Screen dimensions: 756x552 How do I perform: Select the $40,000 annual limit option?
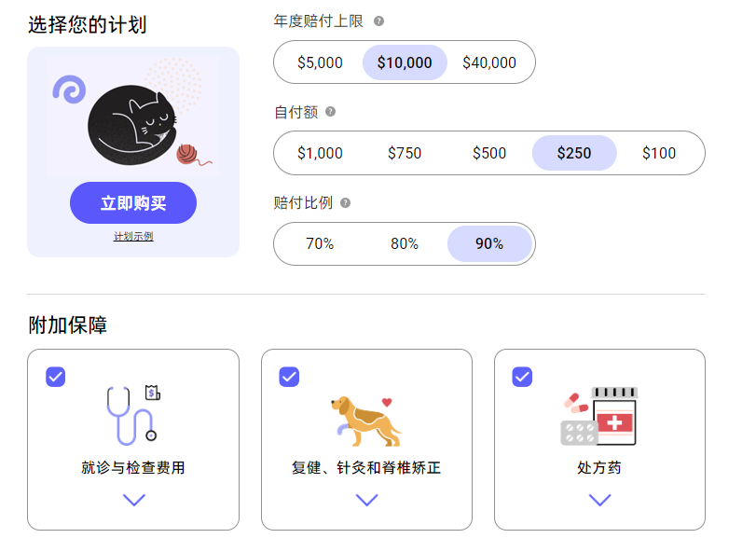pyautogui.click(x=488, y=62)
